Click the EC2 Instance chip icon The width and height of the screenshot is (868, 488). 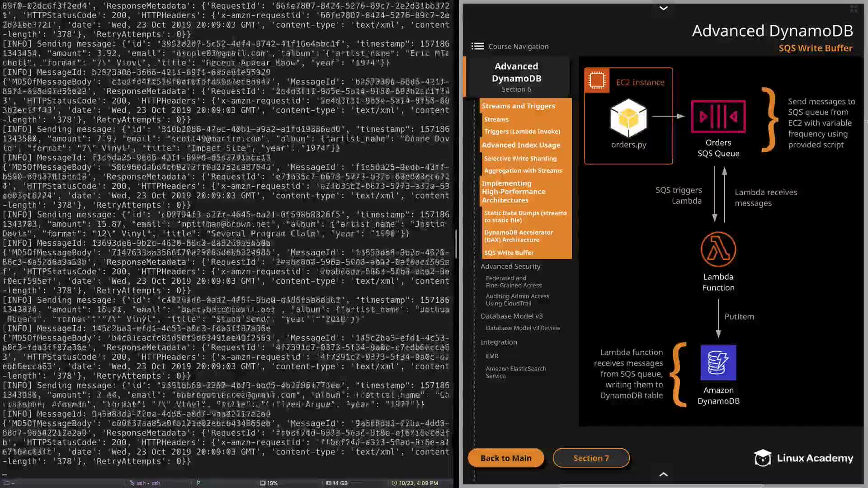pos(596,80)
